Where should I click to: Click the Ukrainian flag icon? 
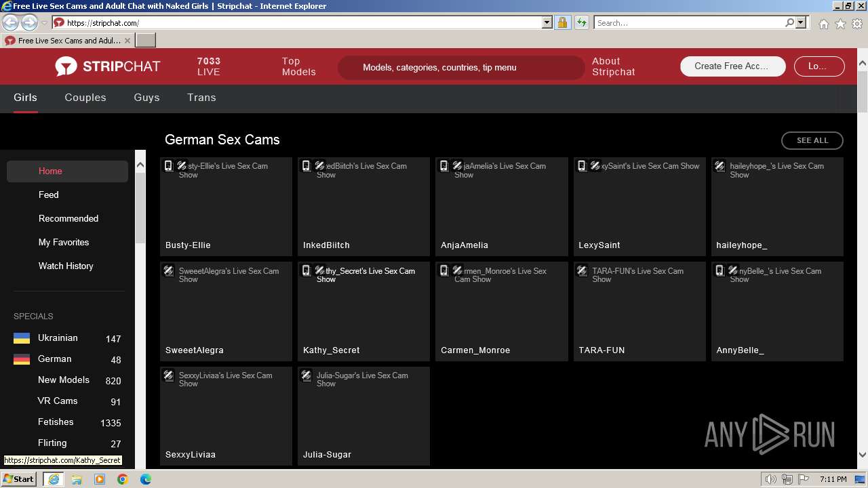(x=22, y=338)
